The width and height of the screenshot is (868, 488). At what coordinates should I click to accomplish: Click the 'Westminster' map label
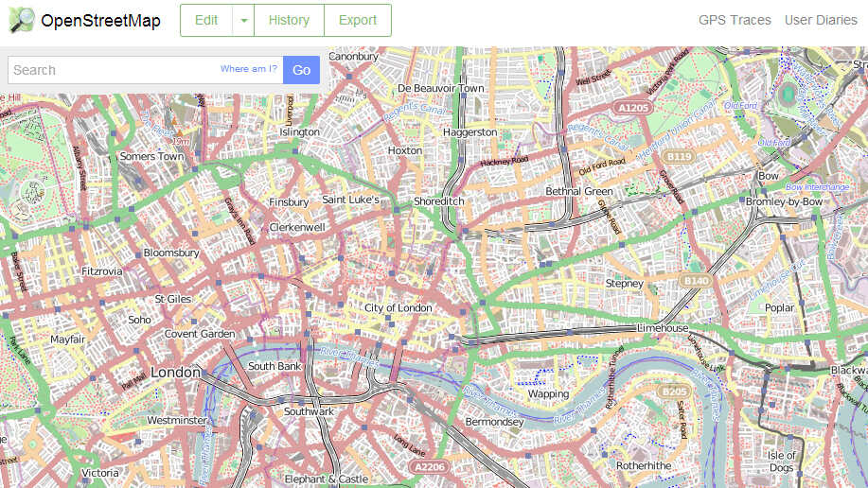177,420
